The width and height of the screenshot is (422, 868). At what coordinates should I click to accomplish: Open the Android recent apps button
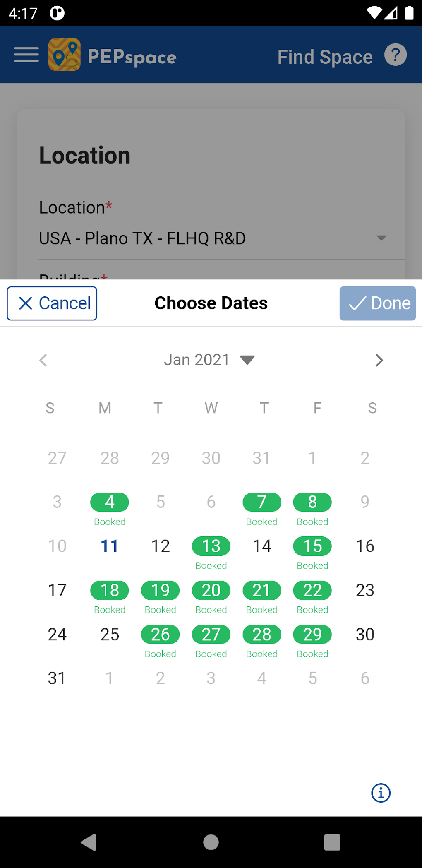(x=332, y=842)
